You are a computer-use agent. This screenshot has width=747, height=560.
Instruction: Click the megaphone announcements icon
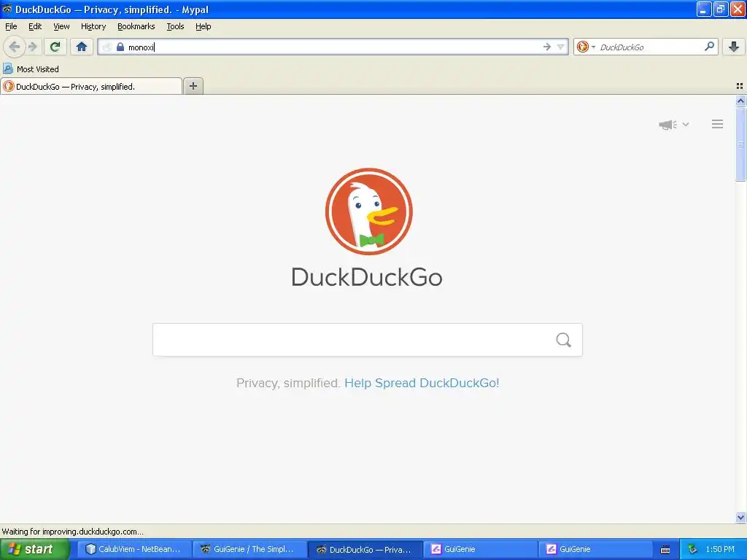668,124
